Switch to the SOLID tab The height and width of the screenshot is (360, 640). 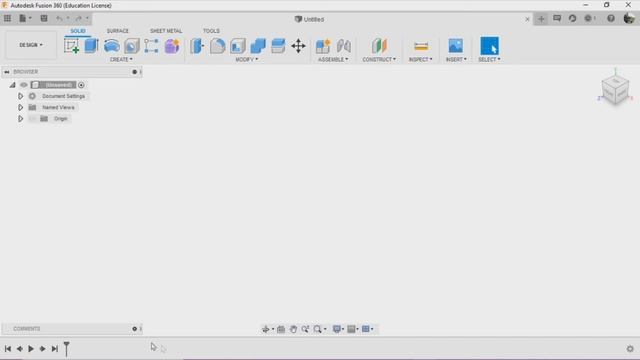coord(78,31)
